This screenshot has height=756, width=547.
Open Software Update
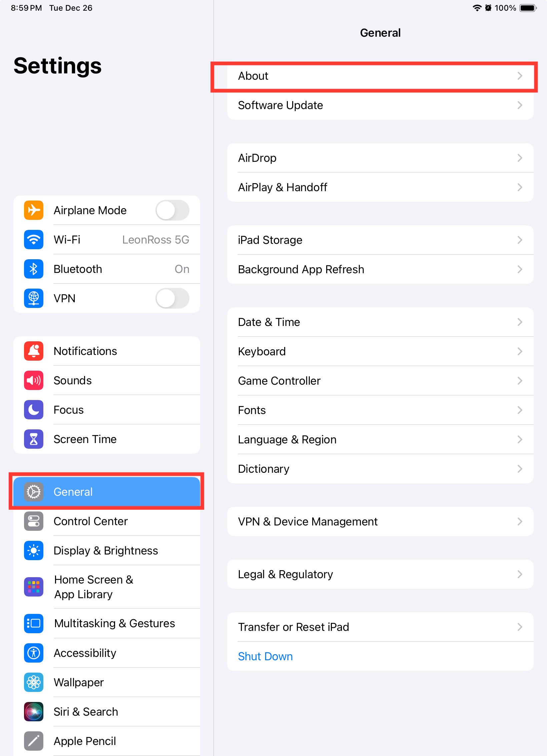pos(380,105)
